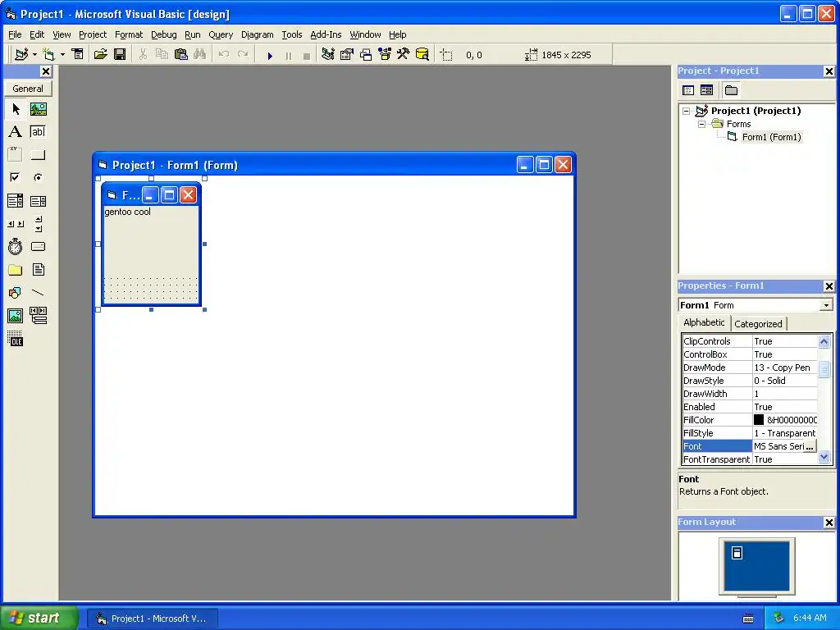Viewport: 840px width, 630px height.
Task: Click the Font ellipsis button
Action: 810,445
